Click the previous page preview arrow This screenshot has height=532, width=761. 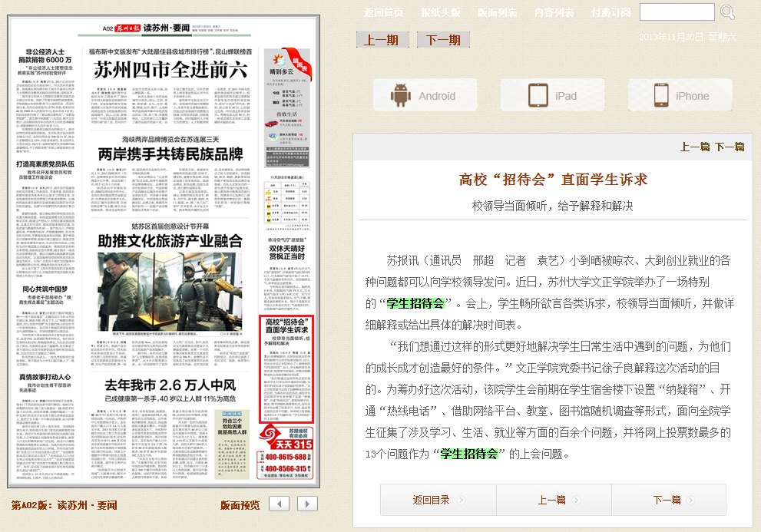pyautogui.click(x=280, y=504)
